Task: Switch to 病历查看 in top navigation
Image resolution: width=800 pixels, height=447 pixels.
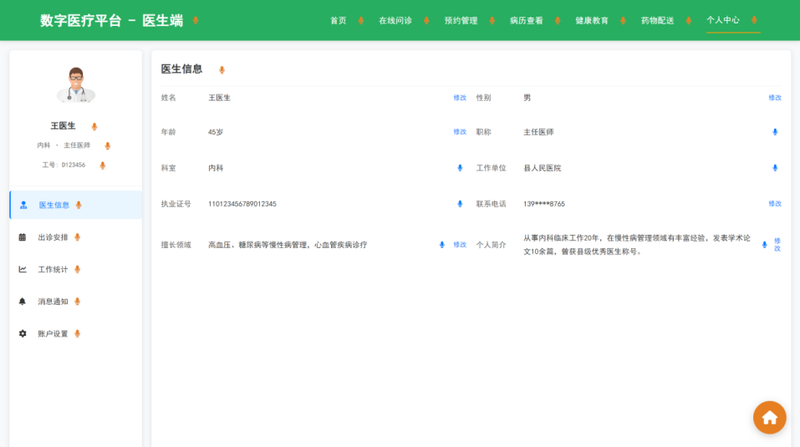Action: click(526, 20)
